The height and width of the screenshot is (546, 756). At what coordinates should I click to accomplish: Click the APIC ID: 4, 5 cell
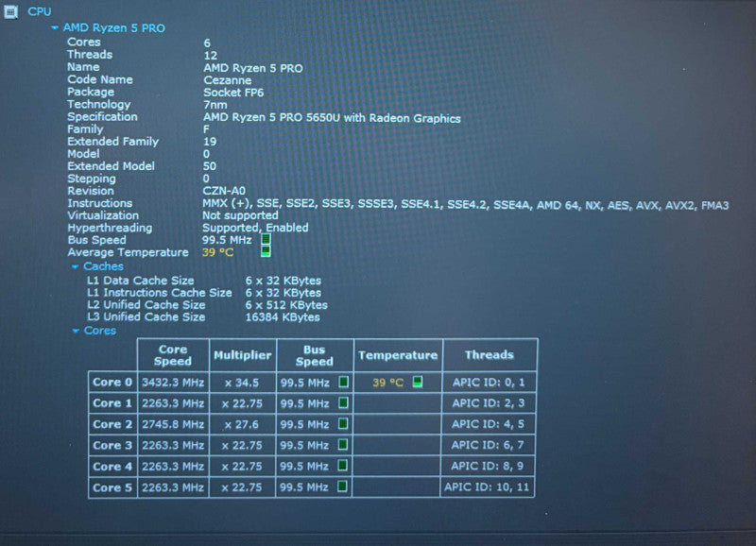pos(488,424)
